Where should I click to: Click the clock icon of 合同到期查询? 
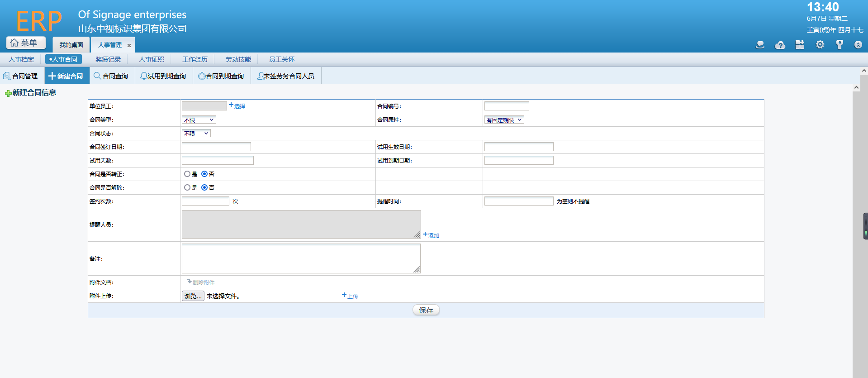202,76
